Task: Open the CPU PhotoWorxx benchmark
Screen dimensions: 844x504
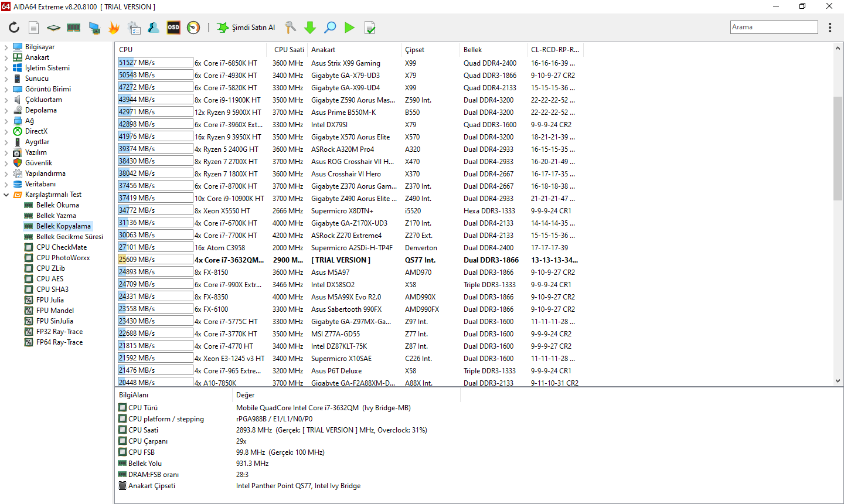Action: pos(63,258)
